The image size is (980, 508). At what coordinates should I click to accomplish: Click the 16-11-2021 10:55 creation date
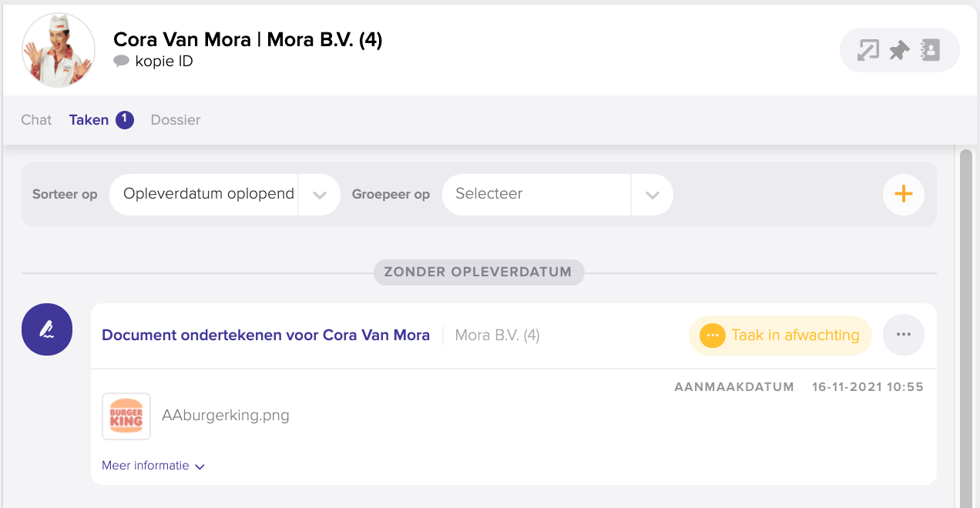pyautogui.click(x=868, y=387)
